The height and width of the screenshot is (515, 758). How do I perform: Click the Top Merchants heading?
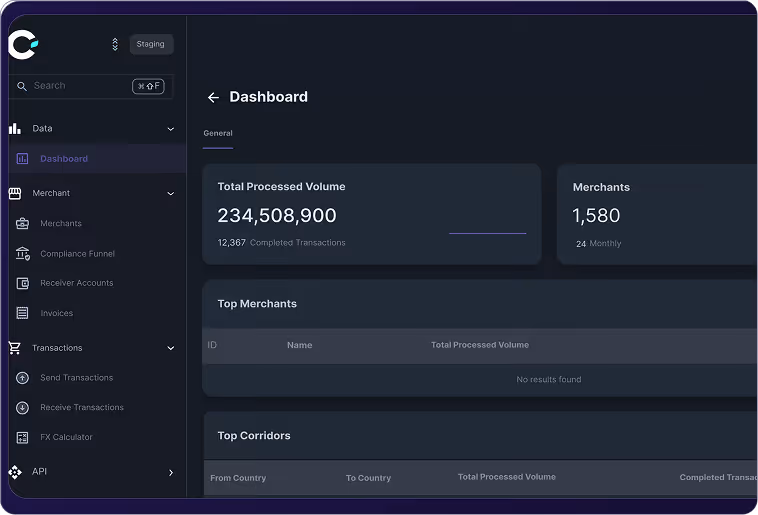click(257, 304)
